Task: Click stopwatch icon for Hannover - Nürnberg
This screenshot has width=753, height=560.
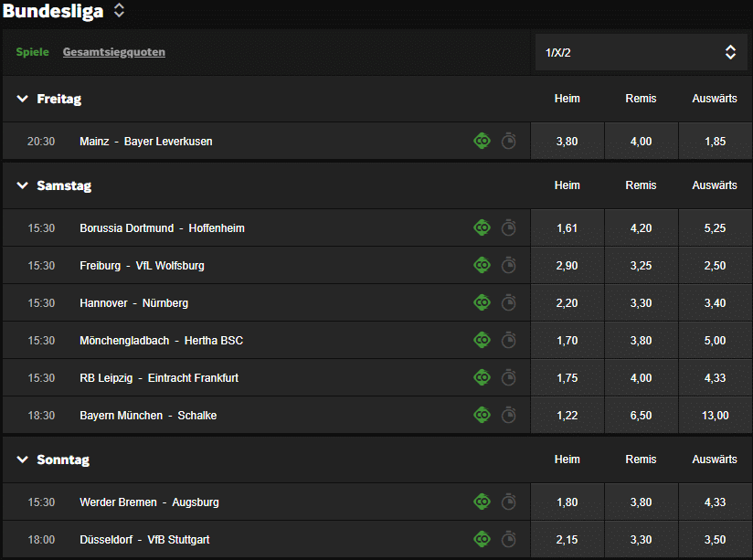Action: coord(509,302)
